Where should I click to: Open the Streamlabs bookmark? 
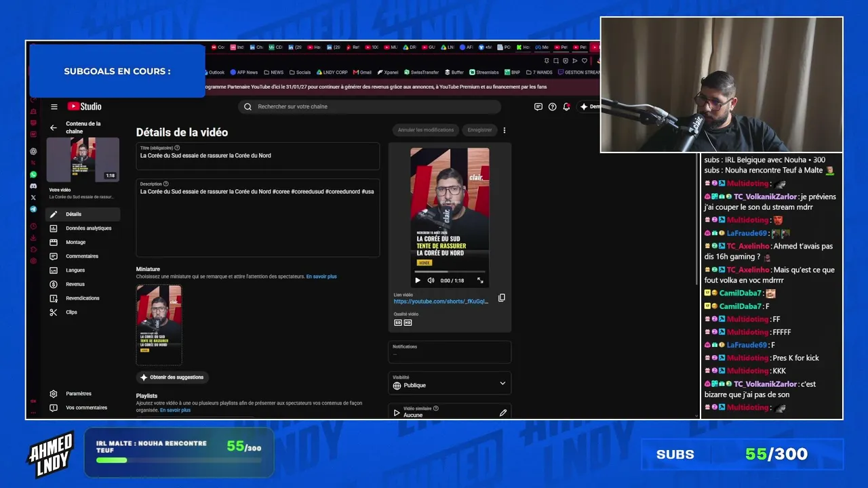pyautogui.click(x=485, y=73)
